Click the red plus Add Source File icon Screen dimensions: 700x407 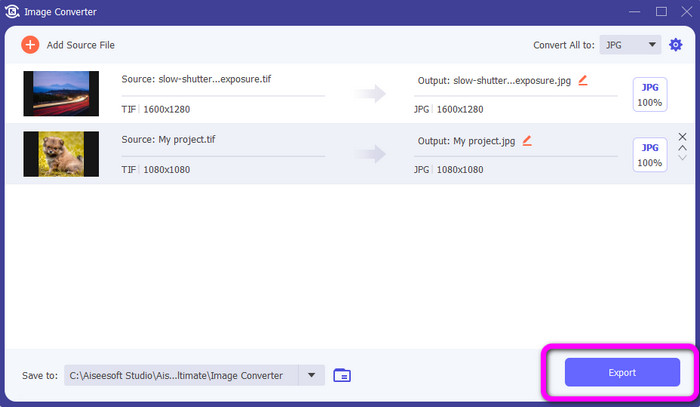click(x=30, y=45)
